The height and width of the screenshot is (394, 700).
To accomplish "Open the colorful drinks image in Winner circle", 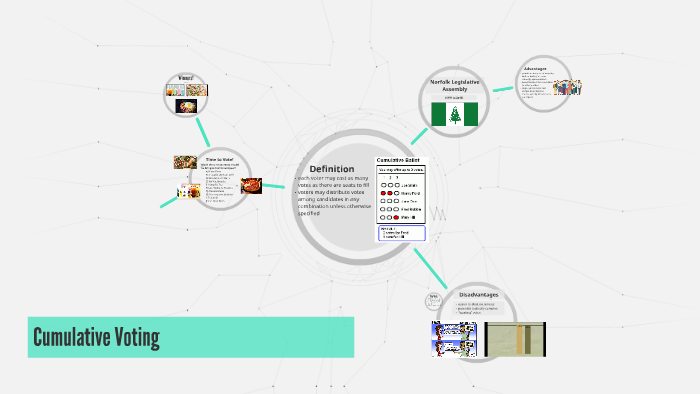I will (x=175, y=90).
